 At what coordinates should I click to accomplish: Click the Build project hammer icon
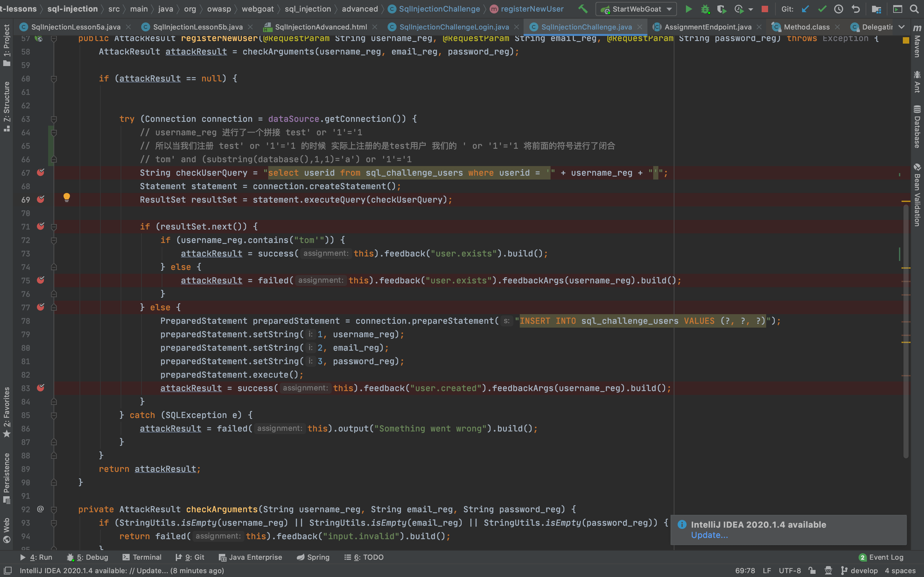pyautogui.click(x=583, y=9)
